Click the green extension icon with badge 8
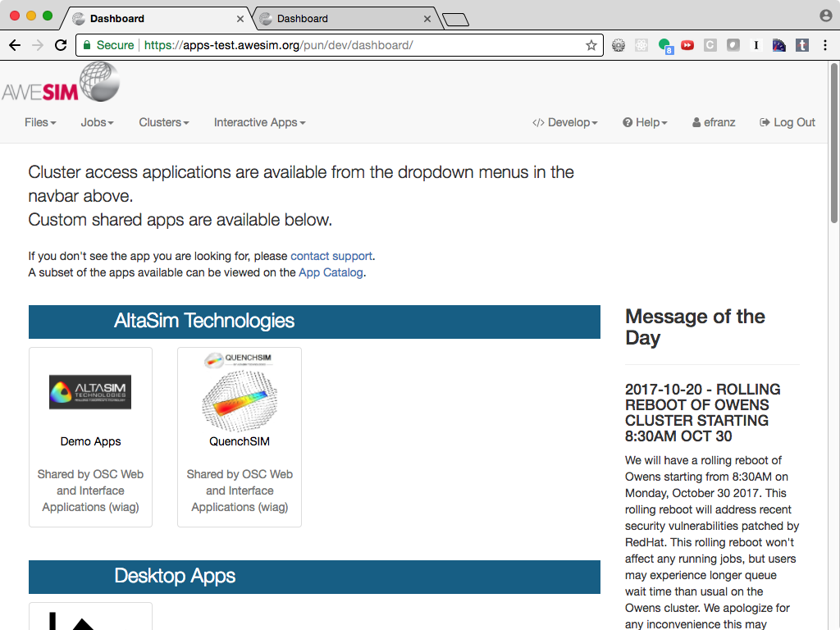840x630 pixels. coord(664,45)
